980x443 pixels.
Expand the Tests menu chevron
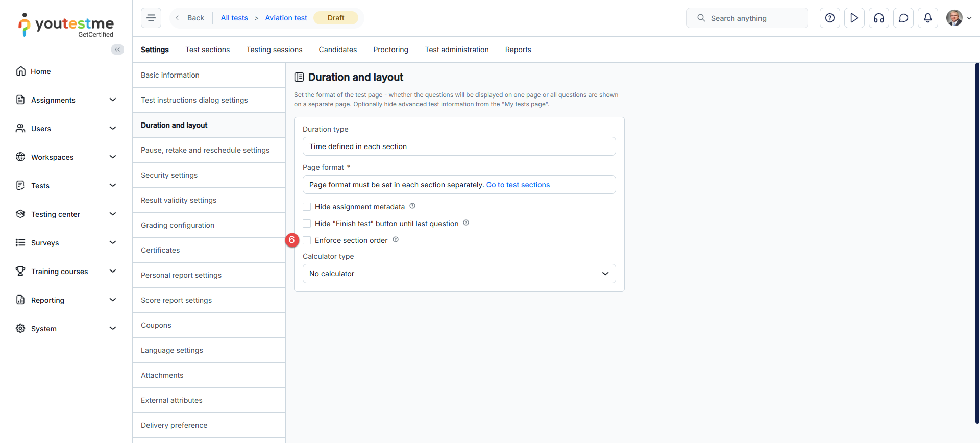113,185
